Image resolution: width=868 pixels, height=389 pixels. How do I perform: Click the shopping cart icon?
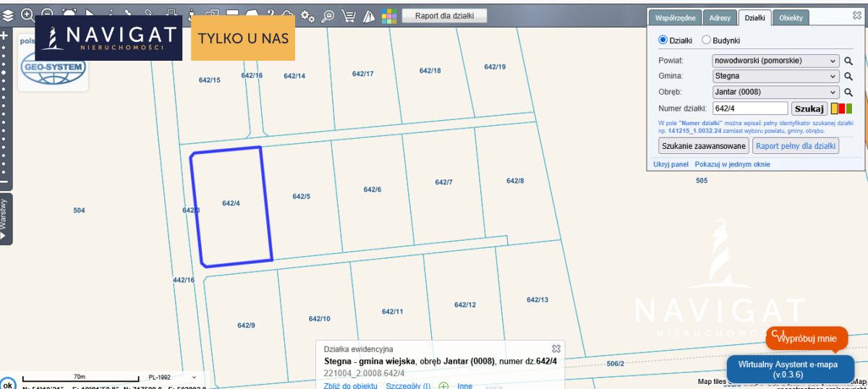[349, 15]
